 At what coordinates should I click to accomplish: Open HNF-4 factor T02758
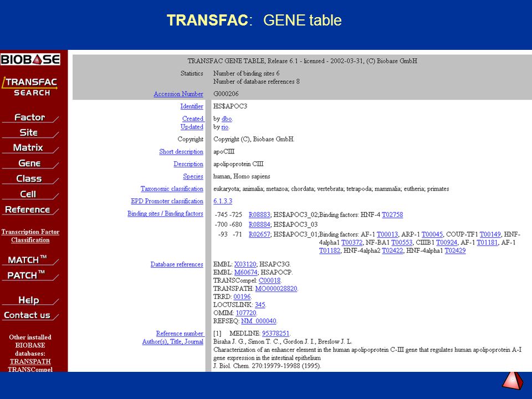(x=392, y=215)
